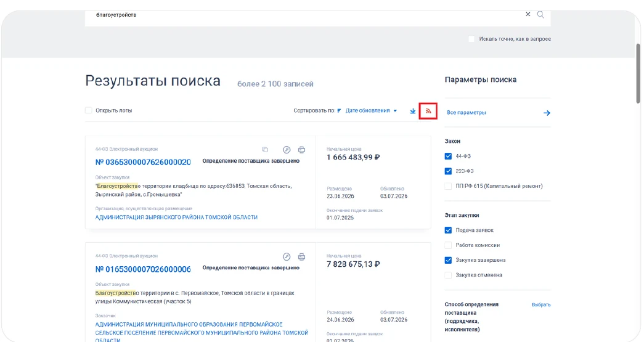
Task: Click the Параметры поиска heading
Action: [x=481, y=79]
